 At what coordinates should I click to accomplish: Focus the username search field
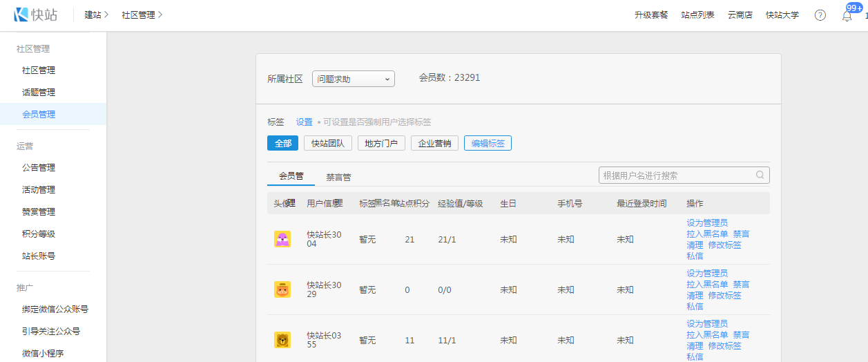[677, 175]
